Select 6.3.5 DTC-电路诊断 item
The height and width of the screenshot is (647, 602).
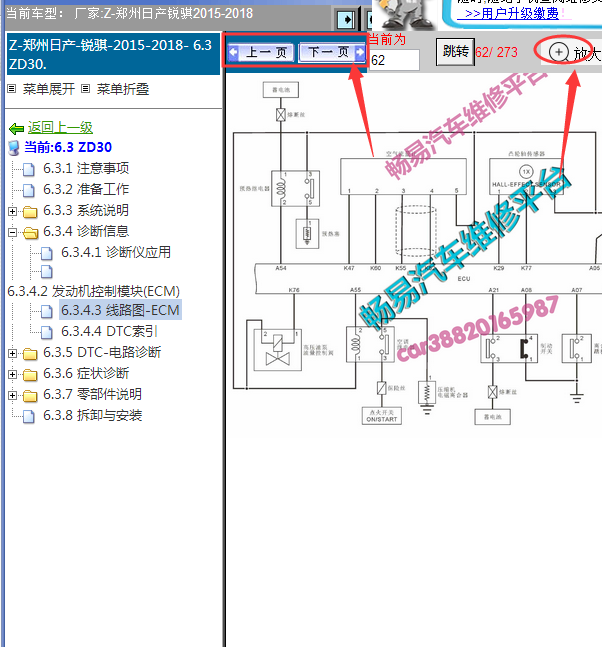coord(102,352)
